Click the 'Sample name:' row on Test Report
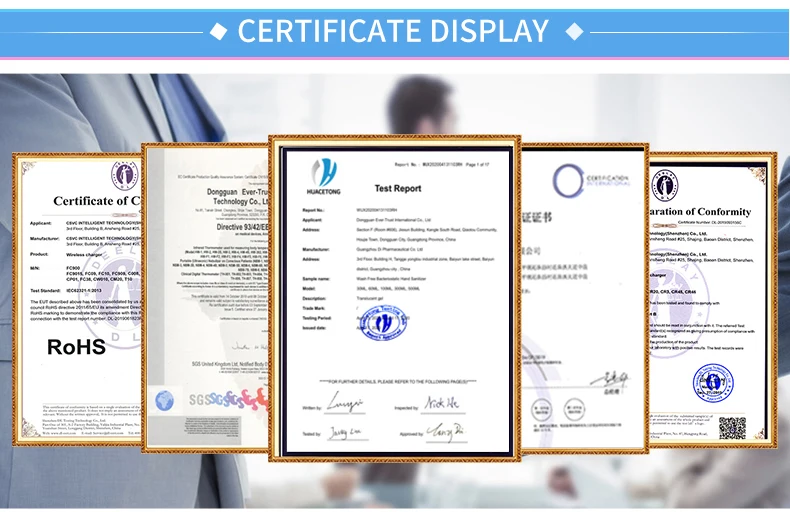 click(365, 279)
